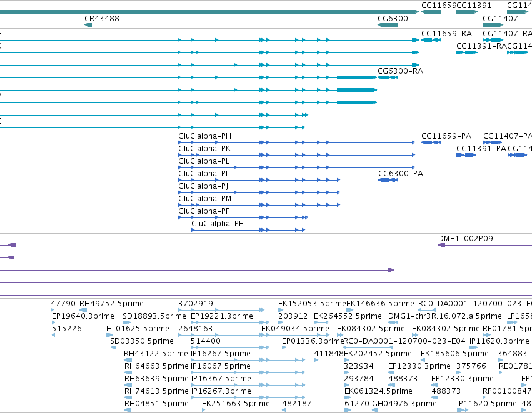Select EST IP11620.3prime
Image resolution: width=532 pixels, height=413 pixels.
(474, 347)
